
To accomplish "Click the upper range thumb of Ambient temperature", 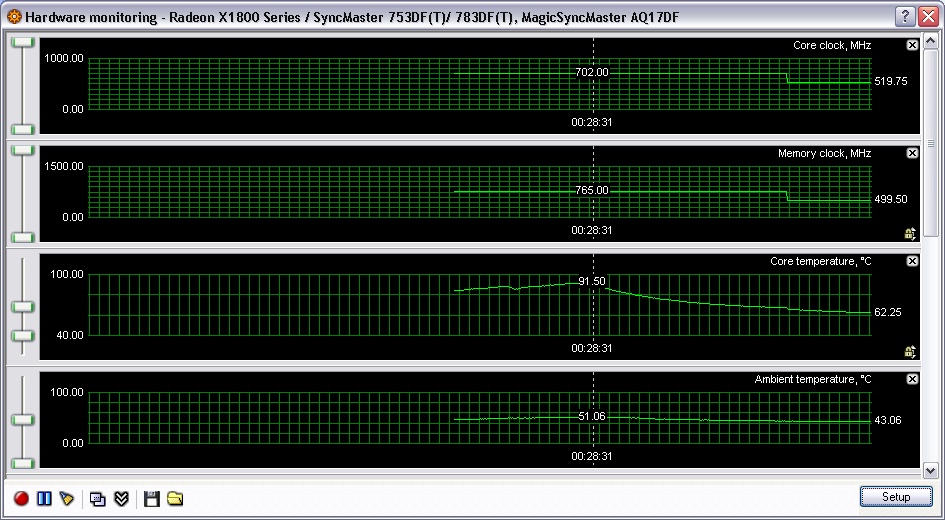I will (x=24, y=419).
